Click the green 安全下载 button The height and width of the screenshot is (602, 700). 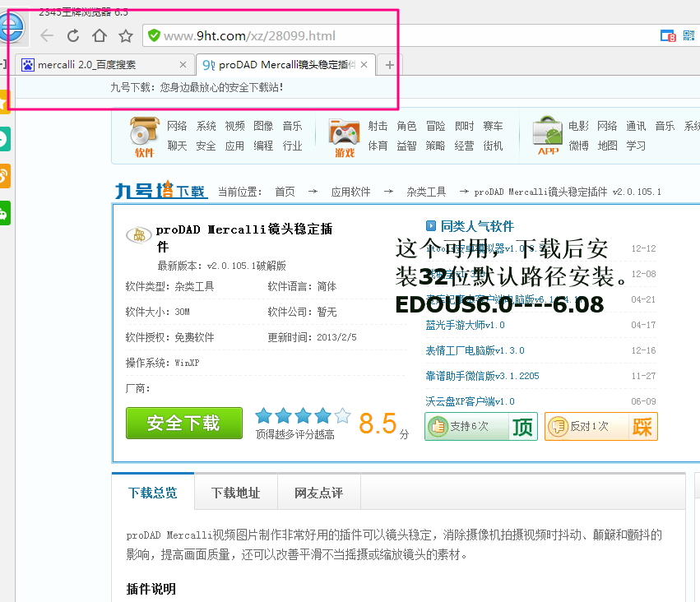tap(184, 423)
